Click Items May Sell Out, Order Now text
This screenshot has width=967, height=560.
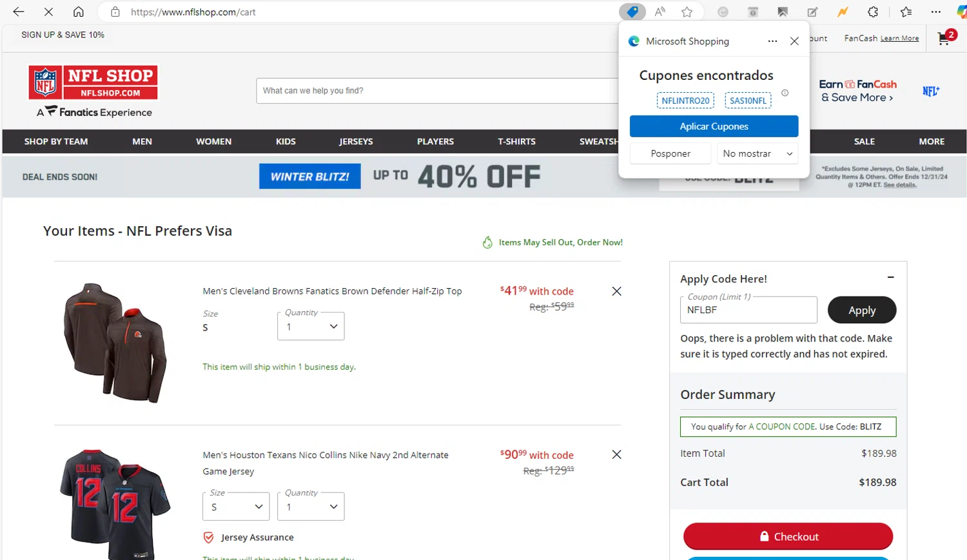point(560,242)
